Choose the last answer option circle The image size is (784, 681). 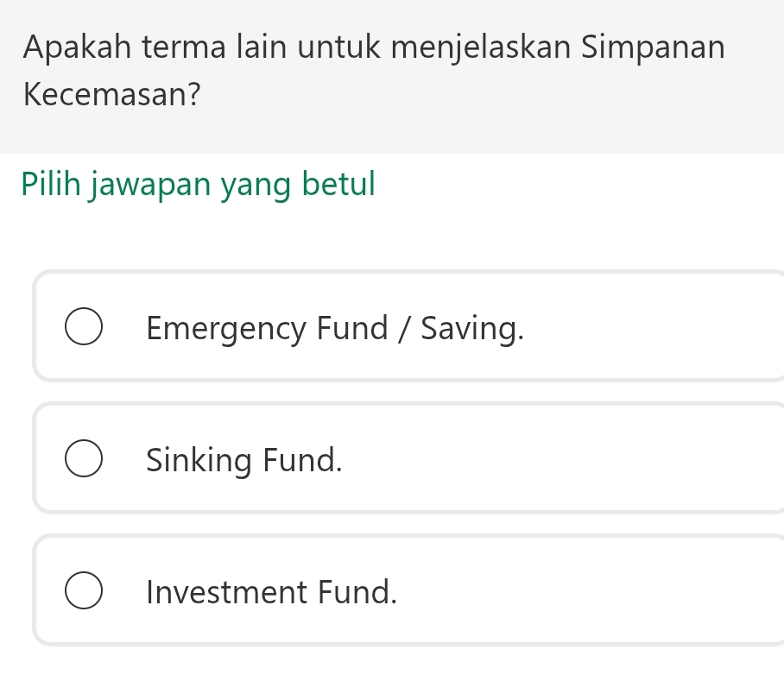[x=83, y=592]
